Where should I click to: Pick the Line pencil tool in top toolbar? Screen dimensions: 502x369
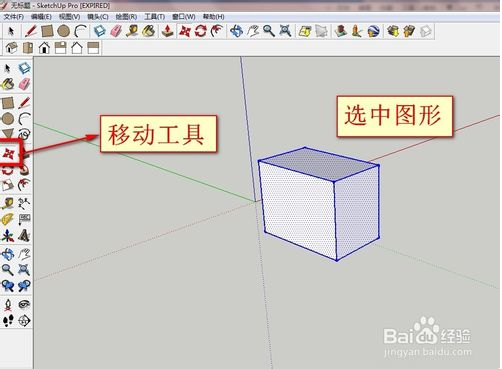[x=31, y=31]
